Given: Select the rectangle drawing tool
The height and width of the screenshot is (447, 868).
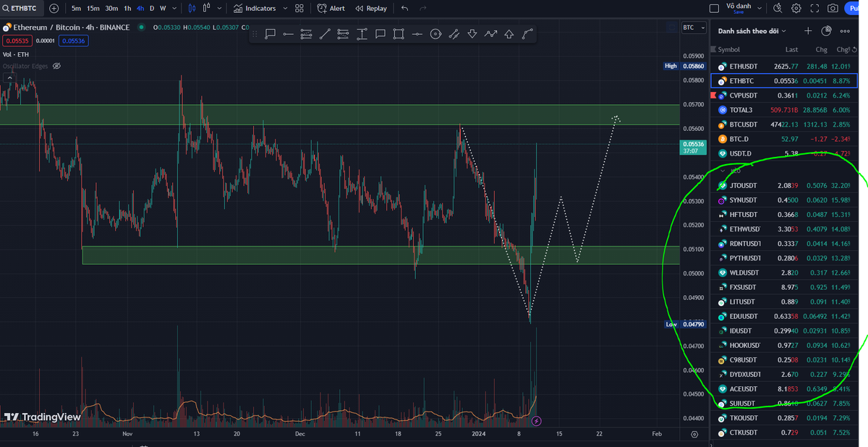Looking at the screenshot, I should coord(399,33).
